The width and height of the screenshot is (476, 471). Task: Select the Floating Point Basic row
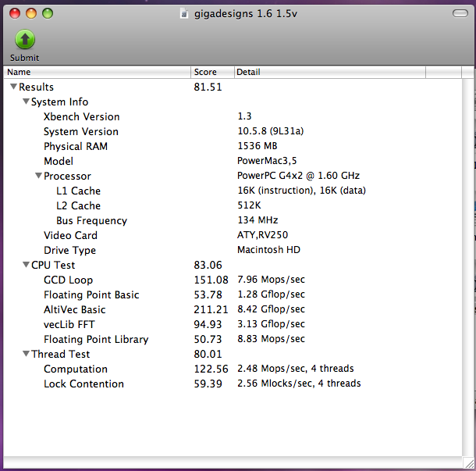coord(233,294)
